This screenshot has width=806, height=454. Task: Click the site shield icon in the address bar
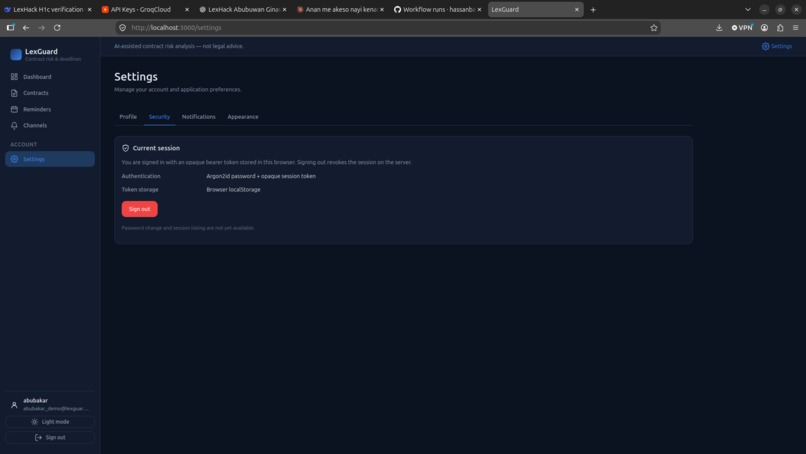coord(122,28)
